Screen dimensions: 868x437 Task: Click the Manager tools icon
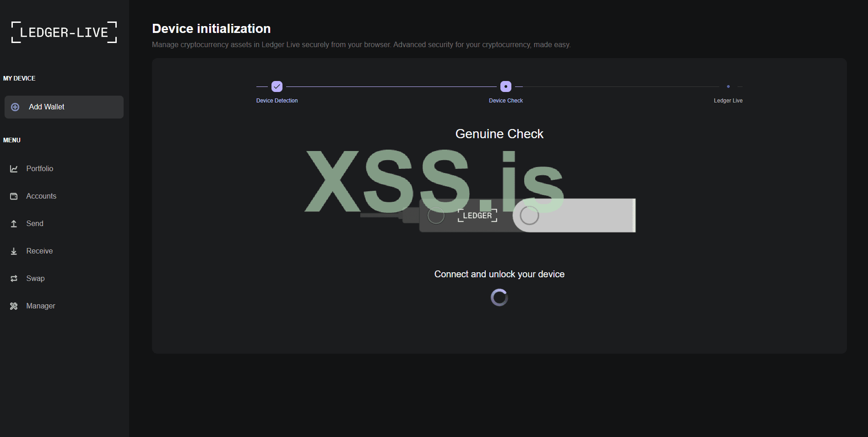click(14, 306)
